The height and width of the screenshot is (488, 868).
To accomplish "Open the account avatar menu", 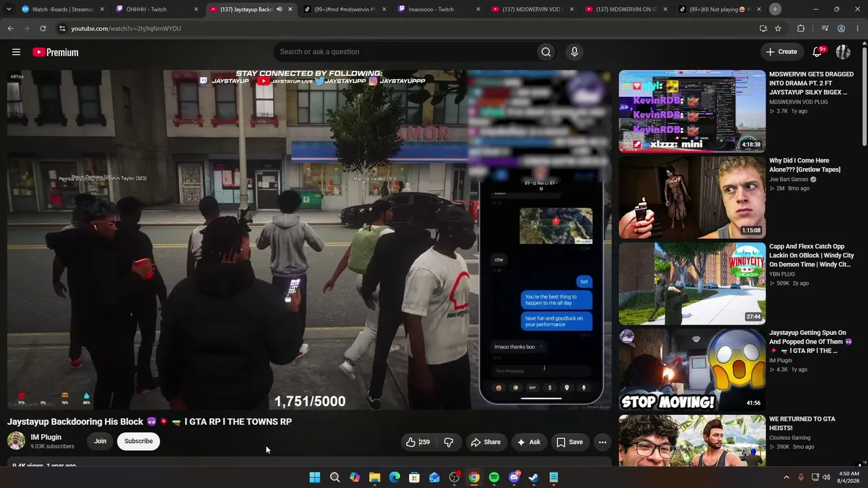I will click(844, 52).
